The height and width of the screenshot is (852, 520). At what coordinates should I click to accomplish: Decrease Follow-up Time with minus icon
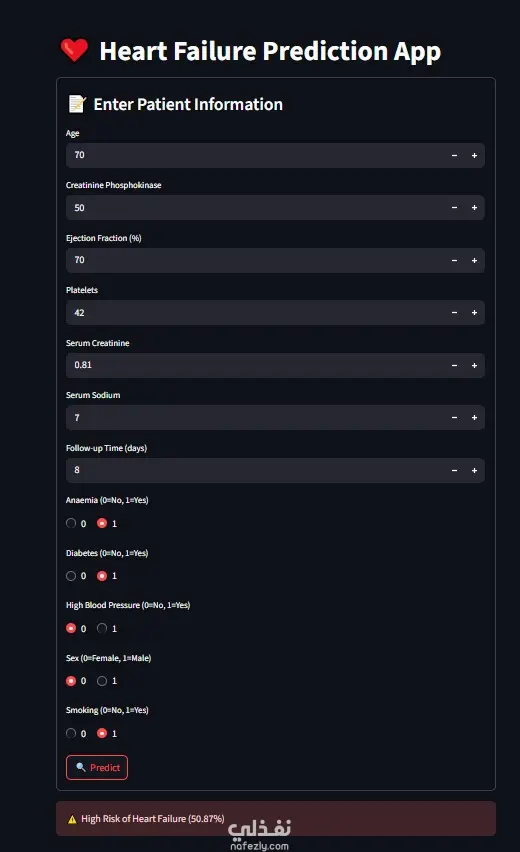(454, 470)
